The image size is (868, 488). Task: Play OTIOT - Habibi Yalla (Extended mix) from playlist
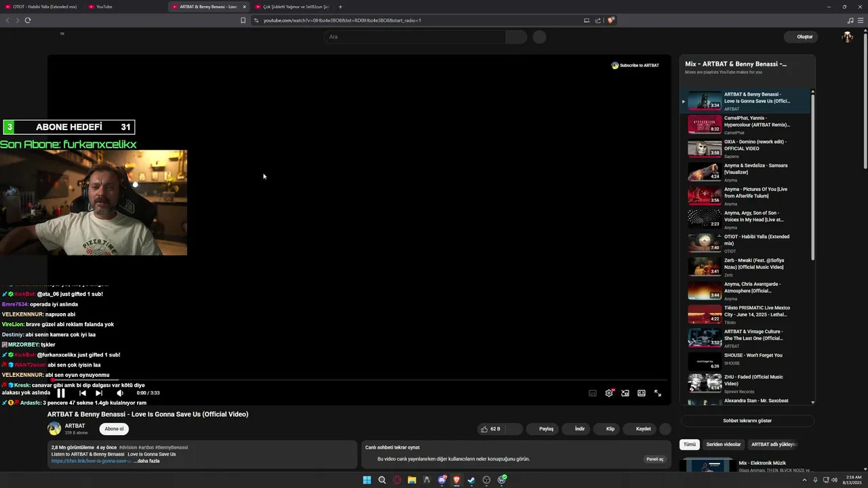click(746, 243)
